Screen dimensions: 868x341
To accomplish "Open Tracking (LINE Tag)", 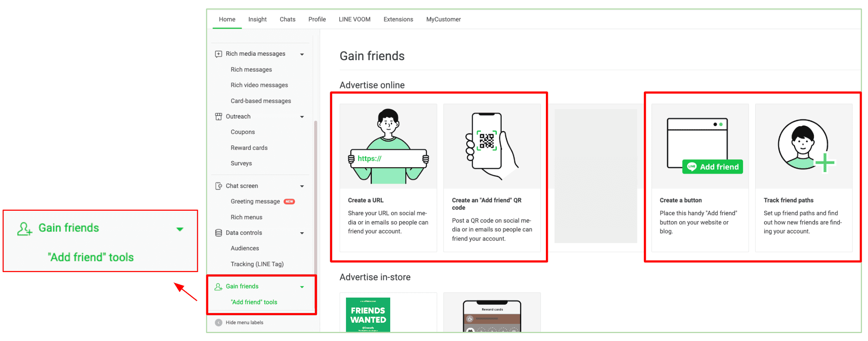I will [257, 264].
